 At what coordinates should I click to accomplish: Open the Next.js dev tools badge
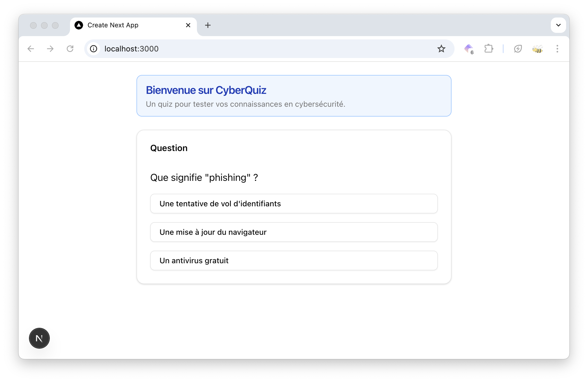[39, 338]
